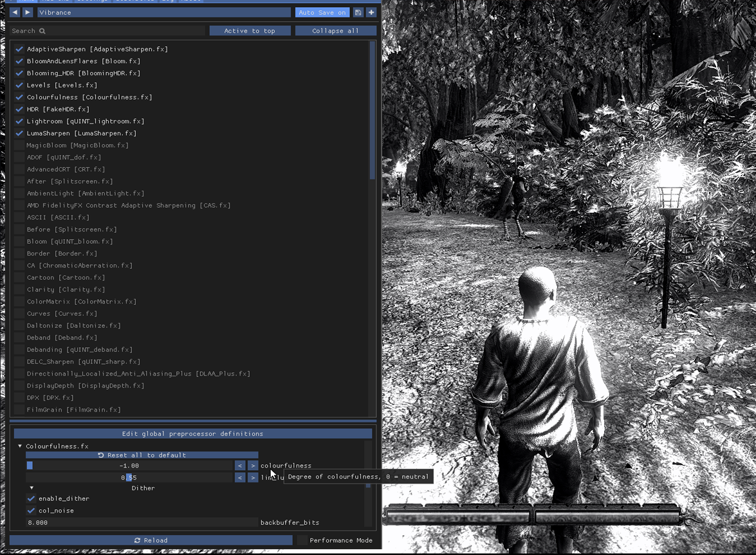Click the Vibrance preset name field
The width and height of the screenshot is (756, 555).
tap(165, 12)
